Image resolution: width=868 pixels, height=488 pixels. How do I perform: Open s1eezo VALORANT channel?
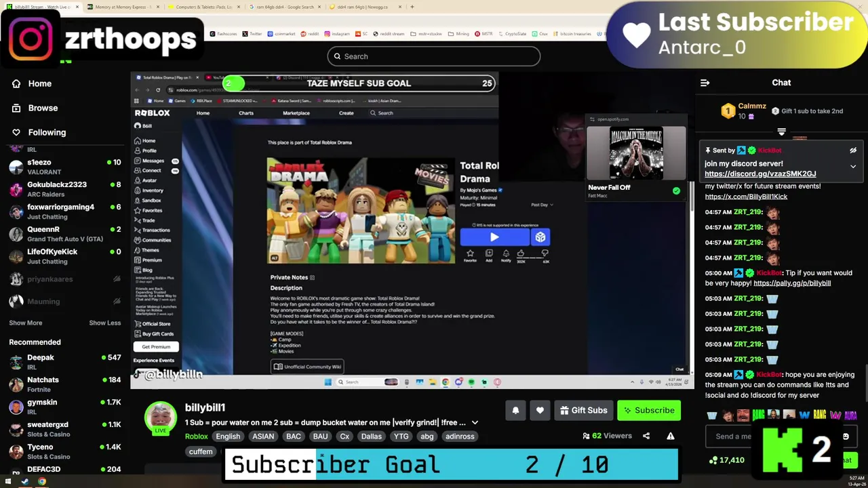(65, 167)
